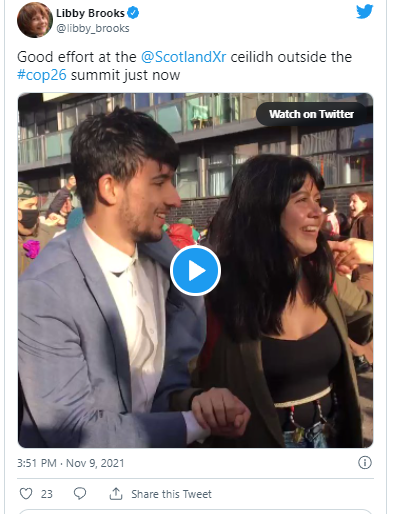Click the 23 likes count

click(x=47, y=494)
